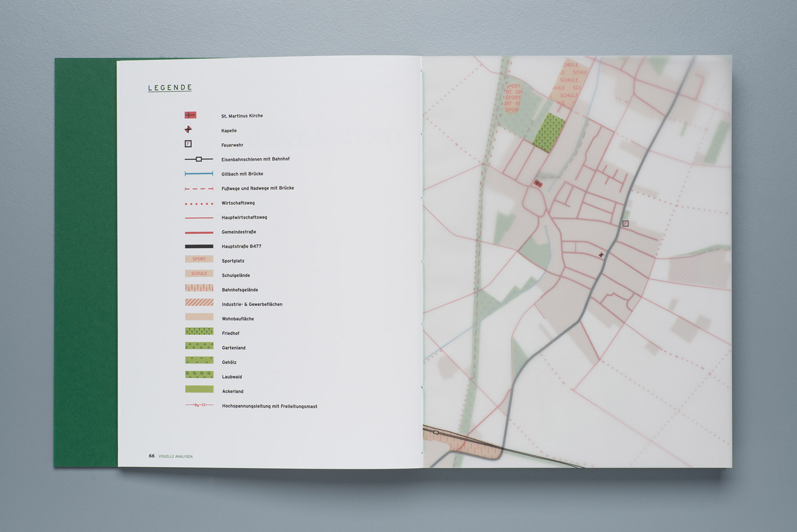Click the blue Gillbach mit Brücke symbol

(199, 174)
